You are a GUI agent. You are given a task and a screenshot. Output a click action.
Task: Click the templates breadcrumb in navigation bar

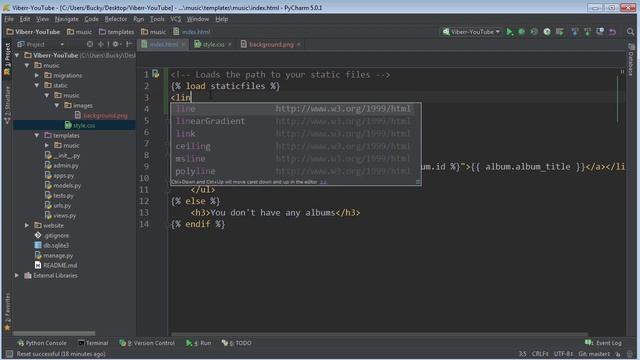point(116,32)
